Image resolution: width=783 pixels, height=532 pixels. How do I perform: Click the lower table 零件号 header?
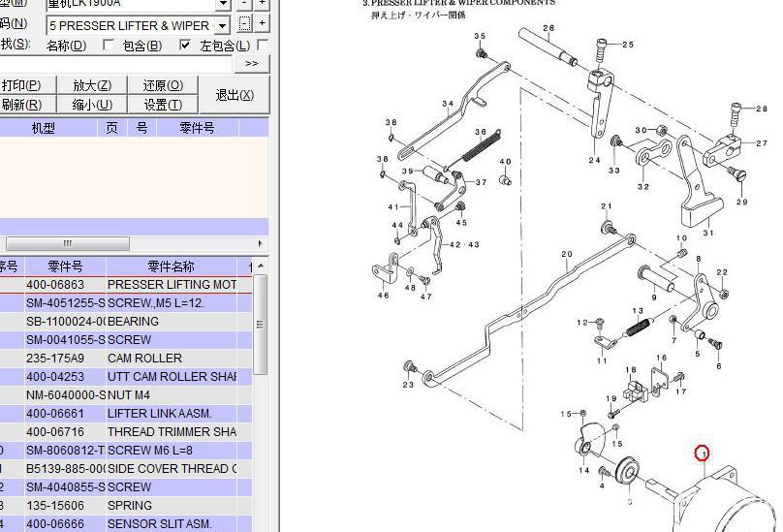(x=65, y=266)
